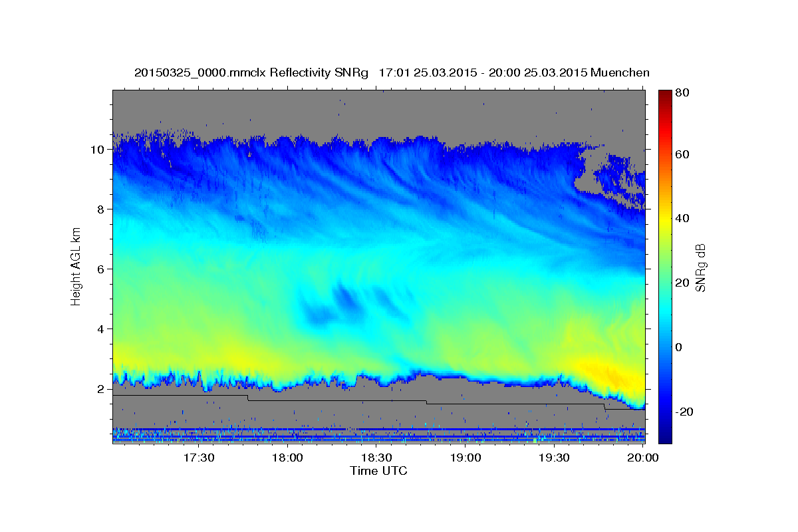Viewport: 798px width, 532px height.
Task: Click the height label 10 on the y-axis
Action: point(98,150)
